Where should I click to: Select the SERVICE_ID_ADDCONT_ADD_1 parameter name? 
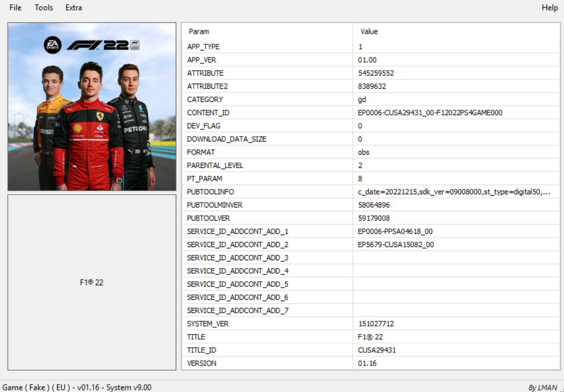coord(238,231)
